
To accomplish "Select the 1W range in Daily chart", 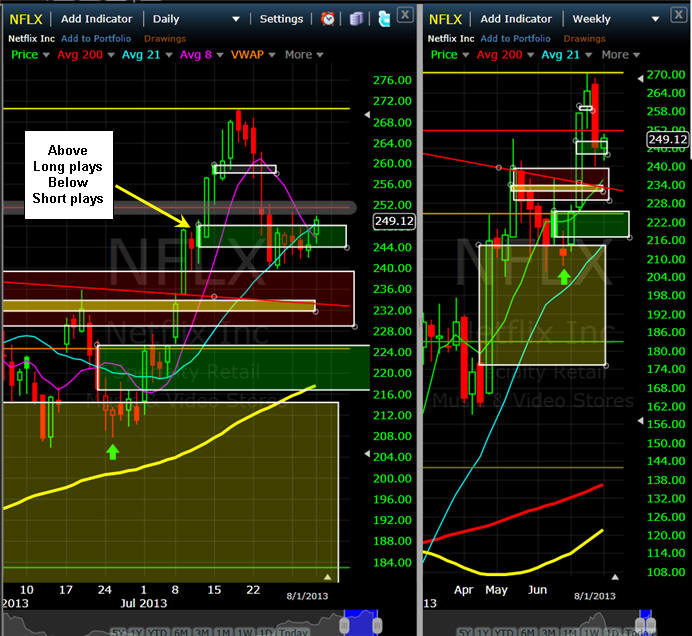I will 244,632.
